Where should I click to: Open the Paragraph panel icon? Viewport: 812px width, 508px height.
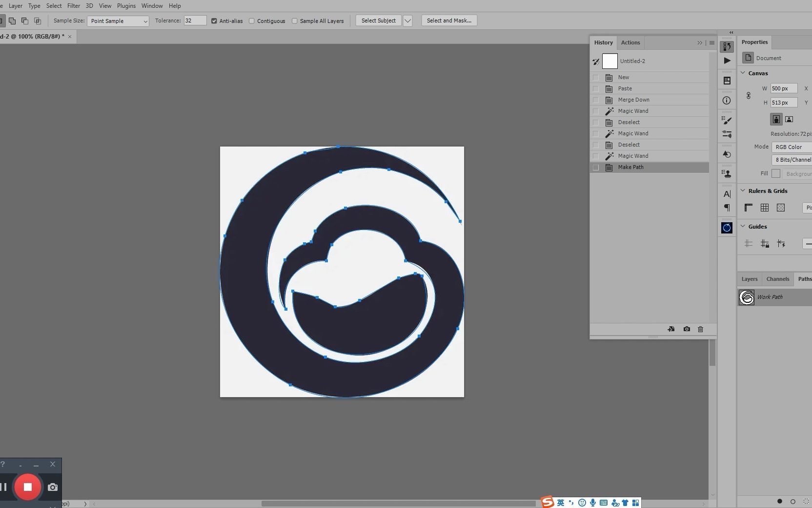pos(727,208)
